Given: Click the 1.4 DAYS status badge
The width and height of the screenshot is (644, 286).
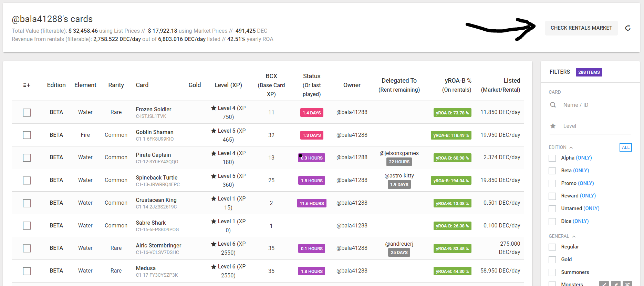Looking at the screenshot, I should (x=312, y=113).
